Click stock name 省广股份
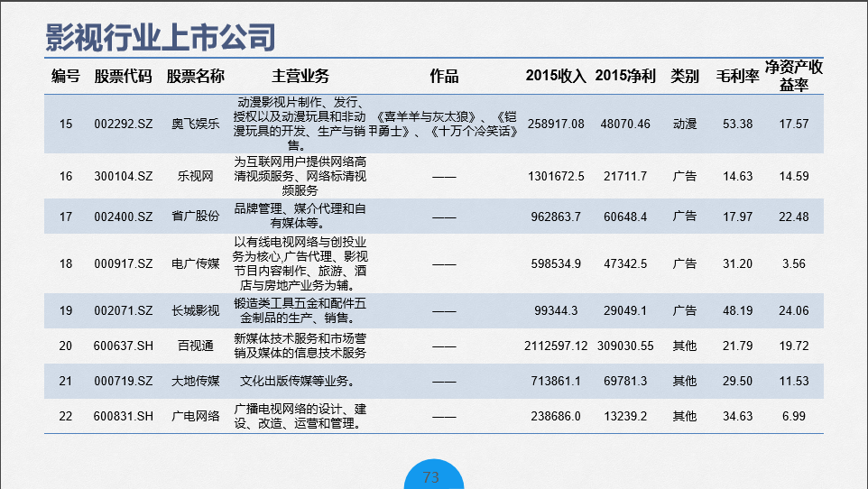 pyautogui.click(x=196, y=217)
